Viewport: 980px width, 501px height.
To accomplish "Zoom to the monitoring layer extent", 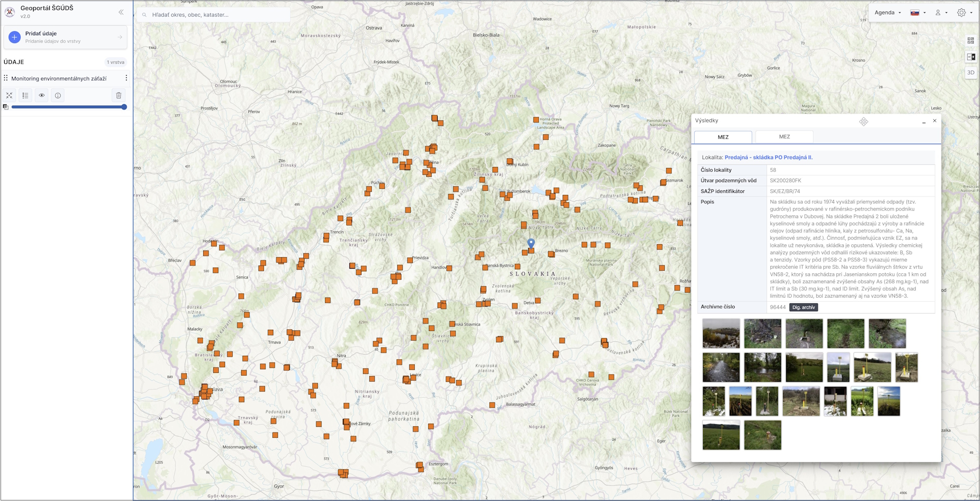I will point(9,95).
